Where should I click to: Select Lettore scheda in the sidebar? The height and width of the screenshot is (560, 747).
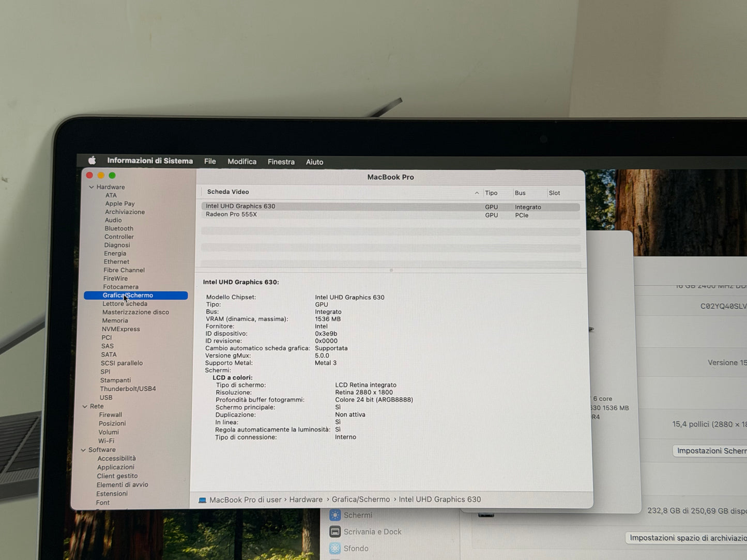pyautogui.click(x=125, y=304)
